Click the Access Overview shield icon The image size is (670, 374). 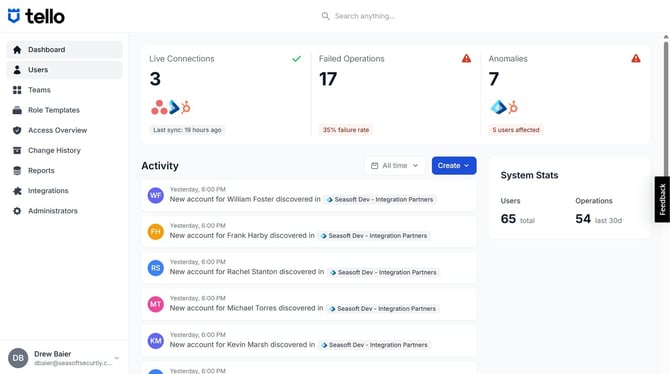[17, 130]
